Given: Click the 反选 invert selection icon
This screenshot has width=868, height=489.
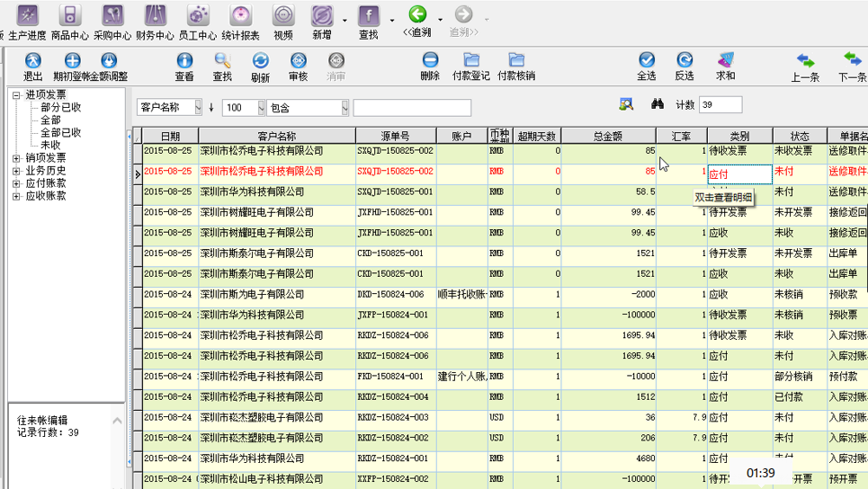Looking at the screenshot, I should [x=685, y=59].
